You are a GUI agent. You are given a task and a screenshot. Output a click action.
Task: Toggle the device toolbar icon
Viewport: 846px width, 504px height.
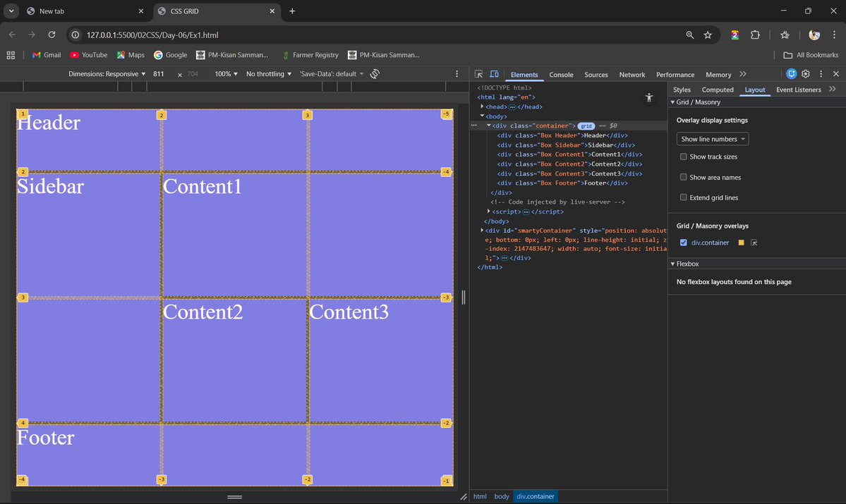(493, 74)
